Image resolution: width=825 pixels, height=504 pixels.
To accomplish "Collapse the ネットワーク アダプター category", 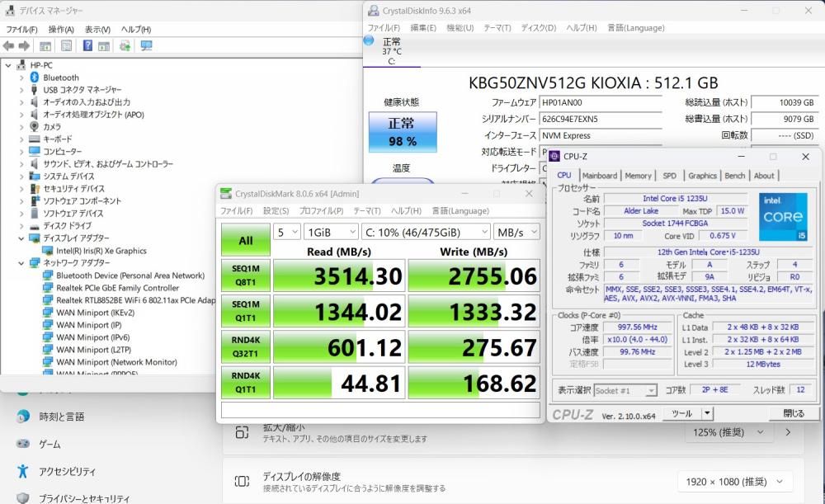I will point(21,263).
